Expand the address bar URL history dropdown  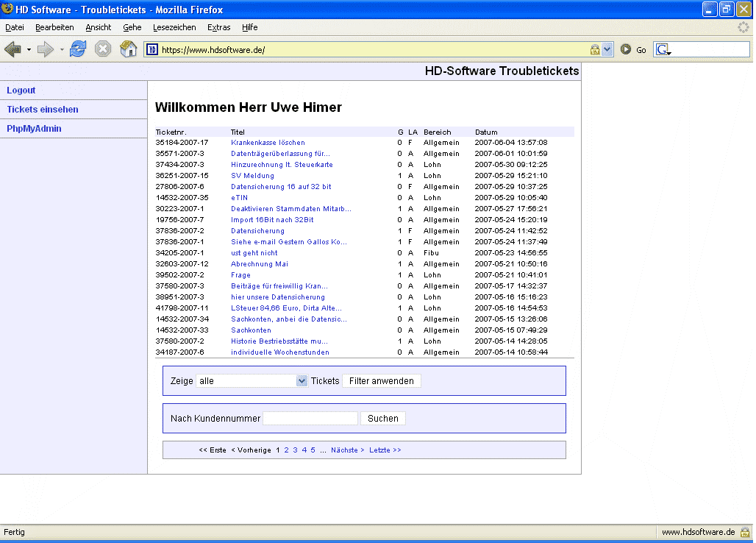(607, 49)
